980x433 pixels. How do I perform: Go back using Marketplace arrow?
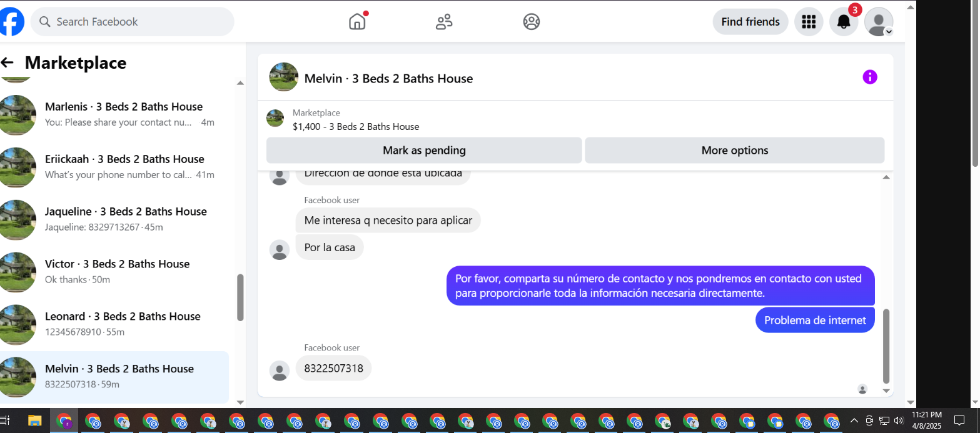pos(8,62)
